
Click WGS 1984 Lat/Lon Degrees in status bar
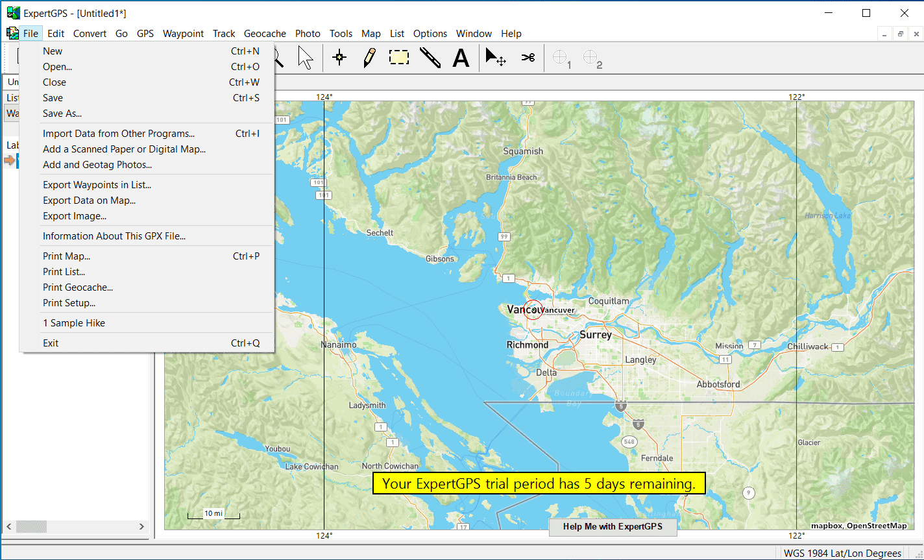[842, 554]
